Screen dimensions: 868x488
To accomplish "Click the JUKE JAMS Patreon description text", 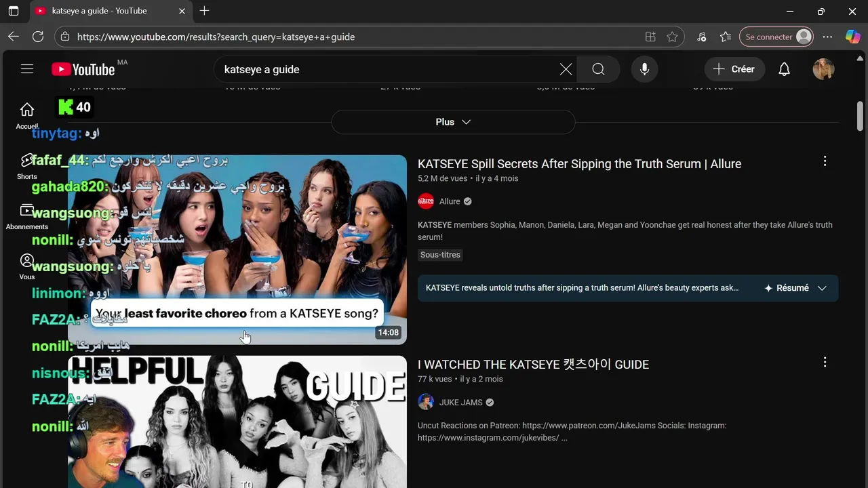I will click(x=572, y=432).
